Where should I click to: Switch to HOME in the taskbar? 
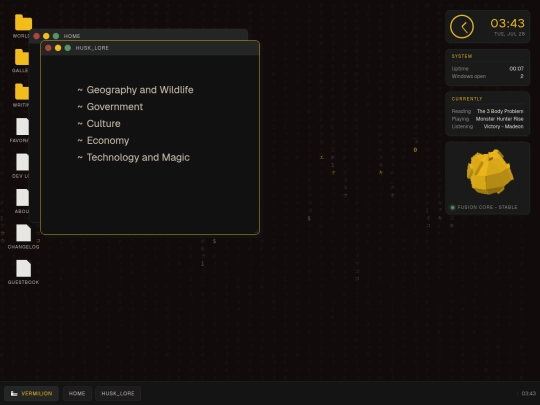coord(77,393)
